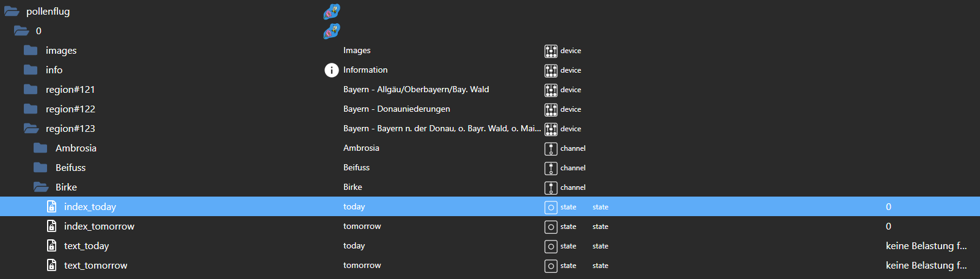Viewport: 980px width, 279px height.
Task: Expand the region#121 folder
Action: click(31, 90)
